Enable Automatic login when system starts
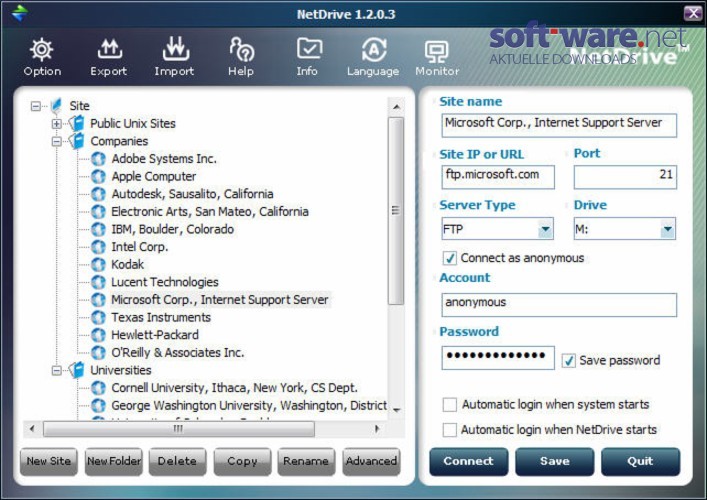Viewport: 707px width, 500px height. [450, 404]
